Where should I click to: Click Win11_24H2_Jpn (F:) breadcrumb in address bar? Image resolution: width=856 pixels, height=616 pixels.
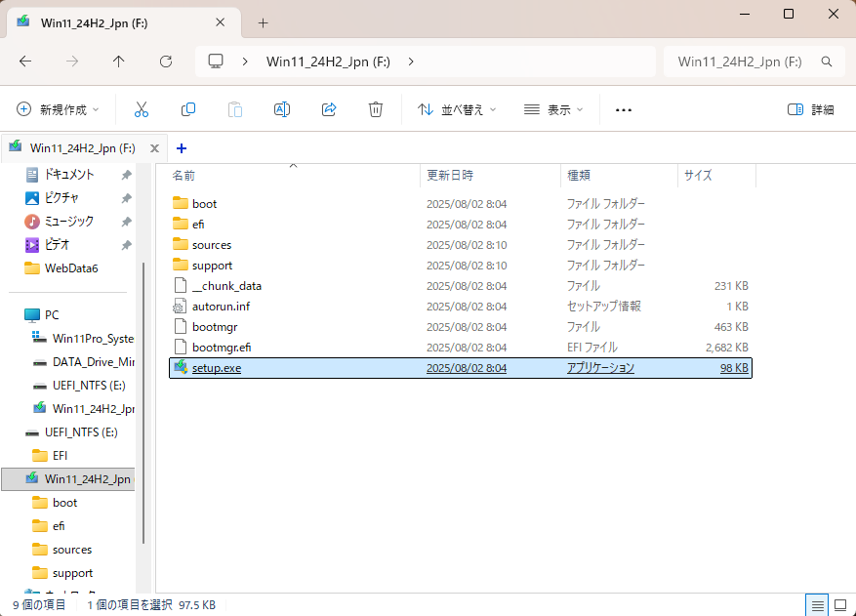328,62
